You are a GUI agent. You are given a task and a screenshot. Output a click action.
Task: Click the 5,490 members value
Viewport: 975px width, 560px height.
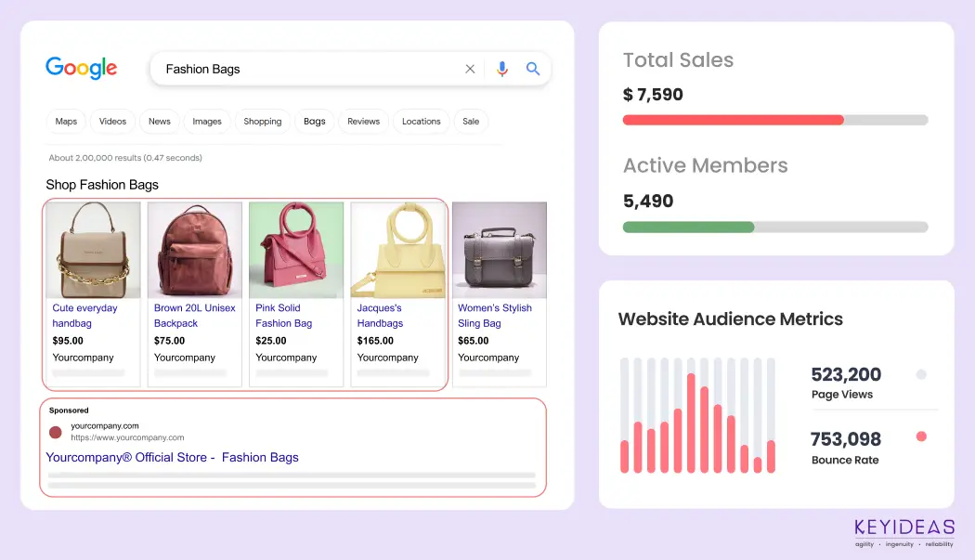coord(648,201)
